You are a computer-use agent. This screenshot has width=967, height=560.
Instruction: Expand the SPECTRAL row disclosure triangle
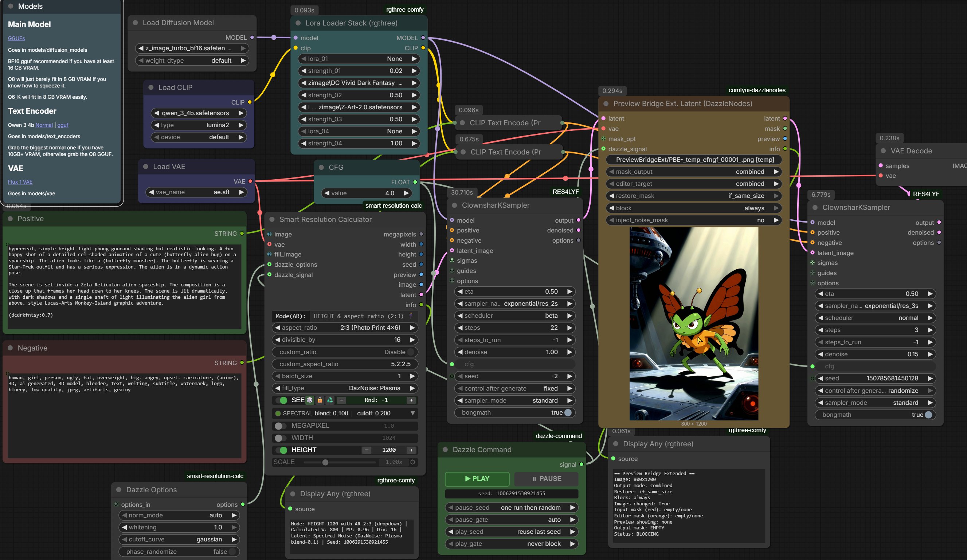412,414
